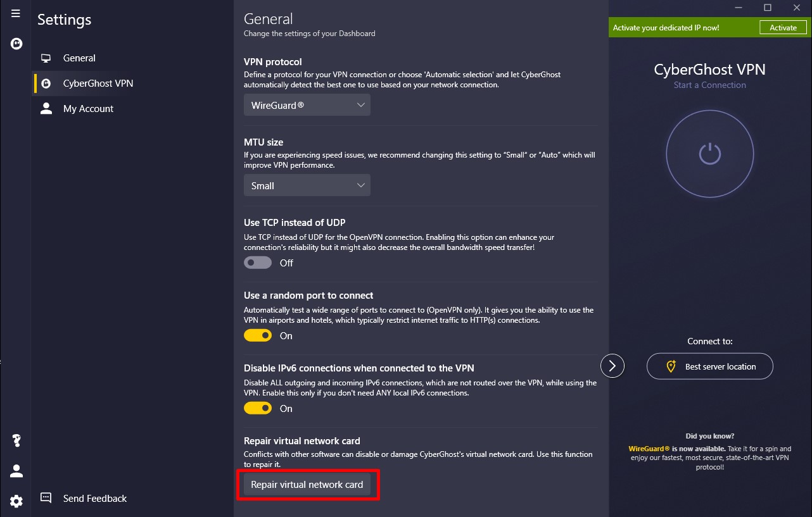
Task: Disable the random port to connect switch
Action: coord(258,335)
